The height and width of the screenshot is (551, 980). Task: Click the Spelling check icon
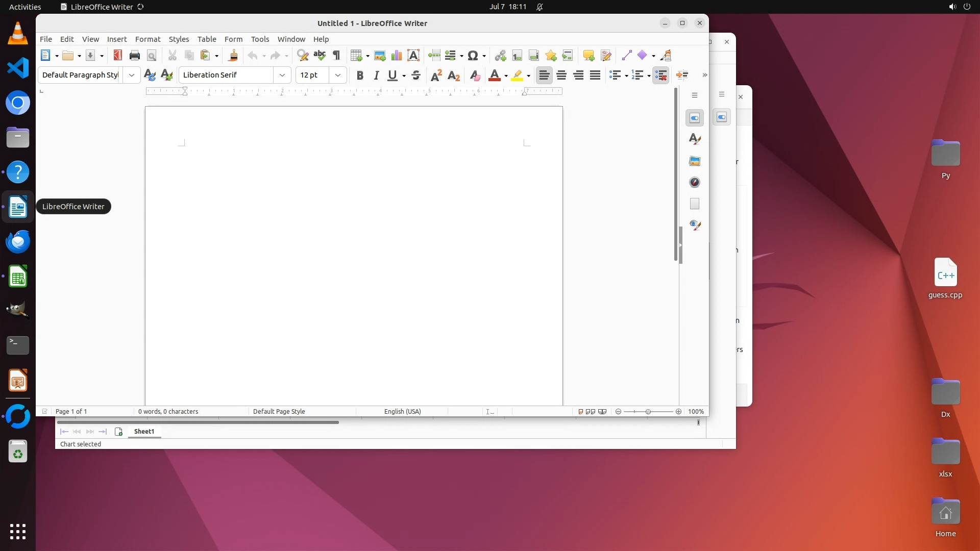[320, 56]
